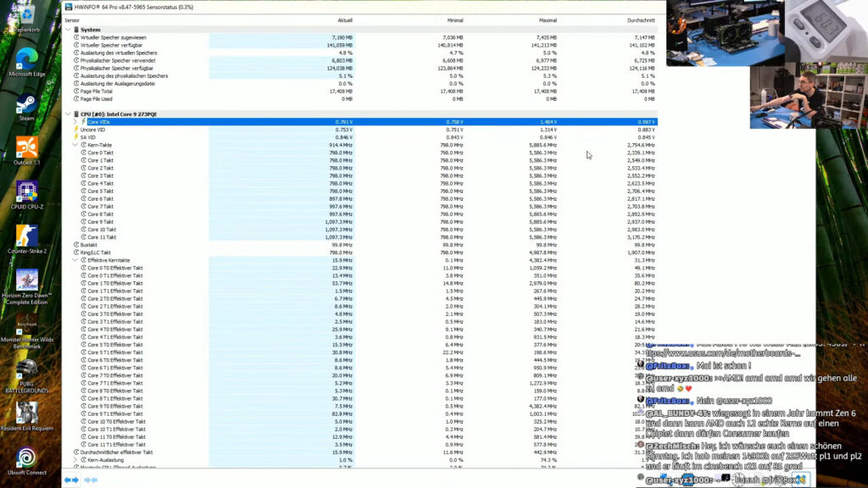Click the Minimal column header
Image resolution: width=868 pixels, height=488 pixels.
point(455,20)
